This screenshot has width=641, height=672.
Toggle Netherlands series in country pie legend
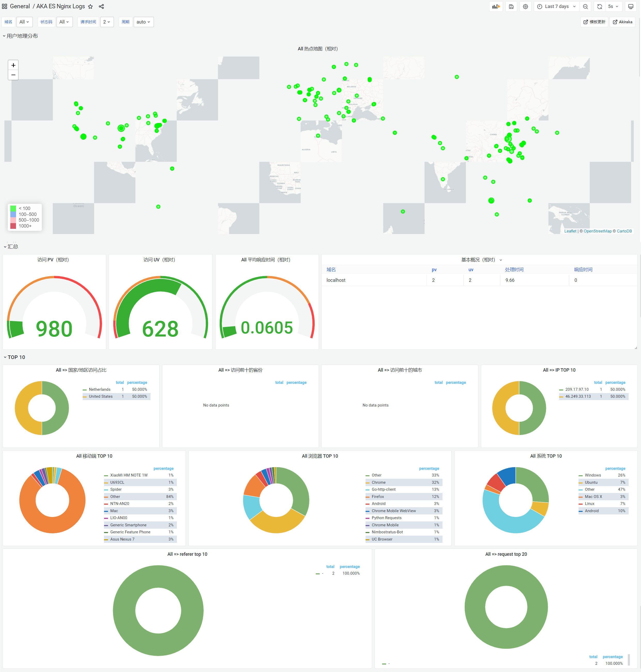(99, 390)
